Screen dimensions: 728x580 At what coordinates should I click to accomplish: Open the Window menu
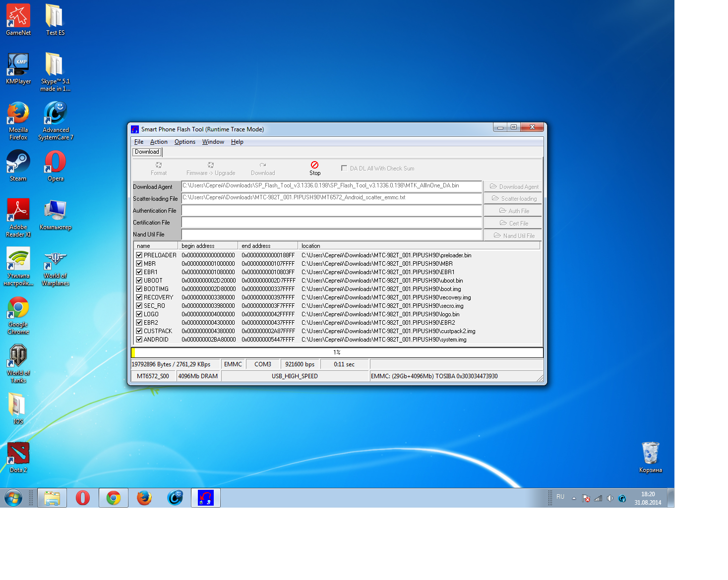click(213, 142)
